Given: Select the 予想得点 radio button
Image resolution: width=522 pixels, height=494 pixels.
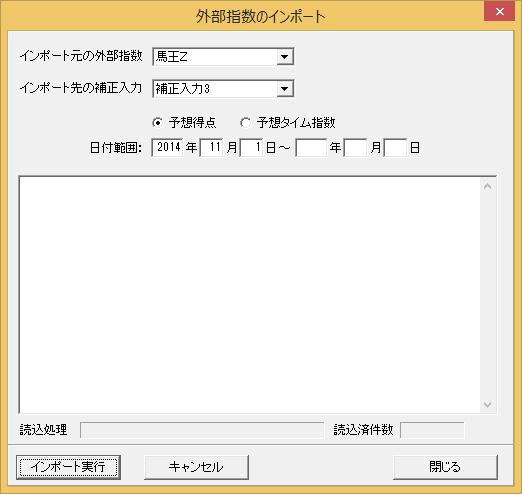Looking at the screenshot, I should click(x=157, y=123).
